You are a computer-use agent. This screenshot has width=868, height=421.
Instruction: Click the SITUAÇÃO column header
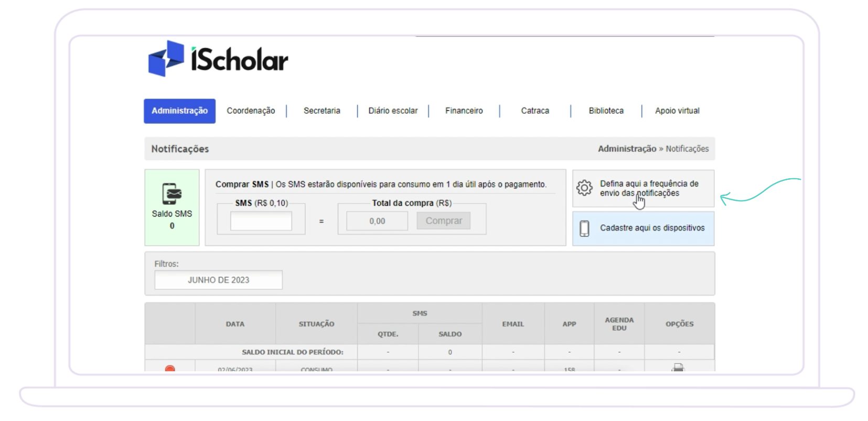click(x=316, y=324)
